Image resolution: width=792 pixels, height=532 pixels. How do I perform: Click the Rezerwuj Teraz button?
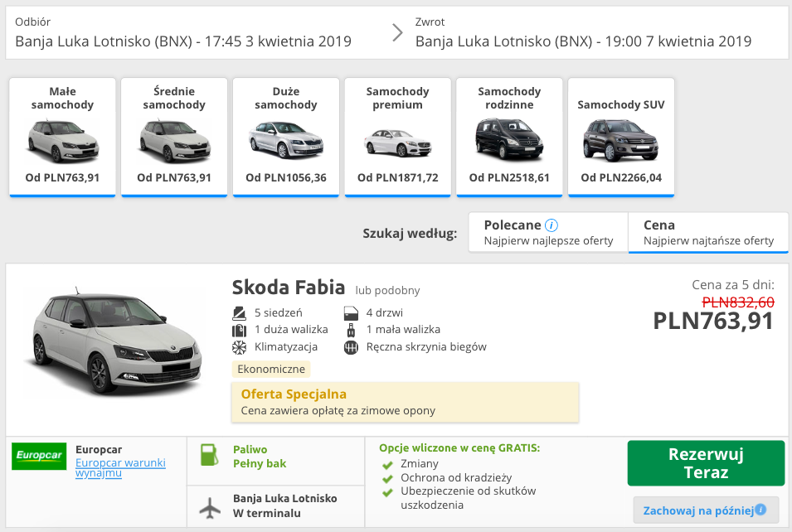707,463
